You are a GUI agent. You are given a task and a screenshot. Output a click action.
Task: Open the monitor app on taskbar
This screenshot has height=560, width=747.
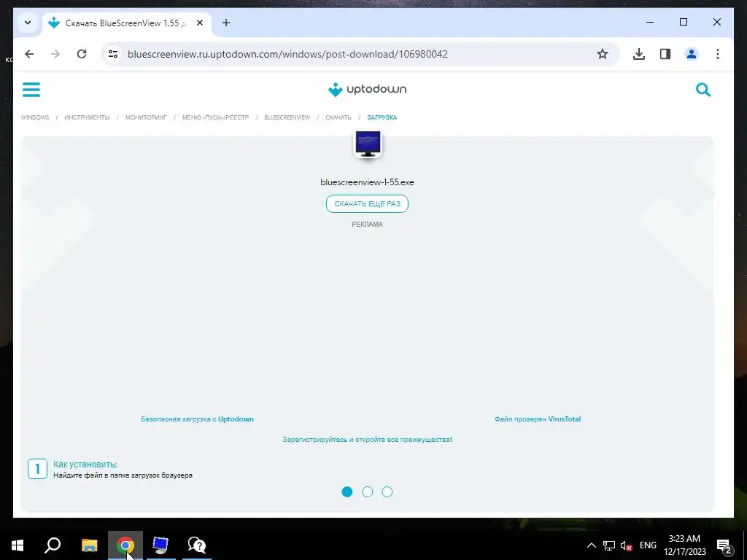(160, 545)
